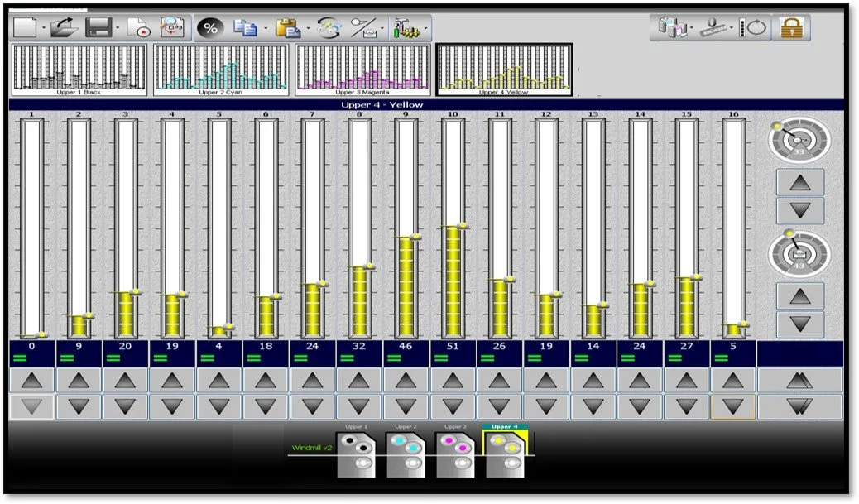Click the value 46 under ink key 9
Screen dimensions: 859x504
(406, 346)
